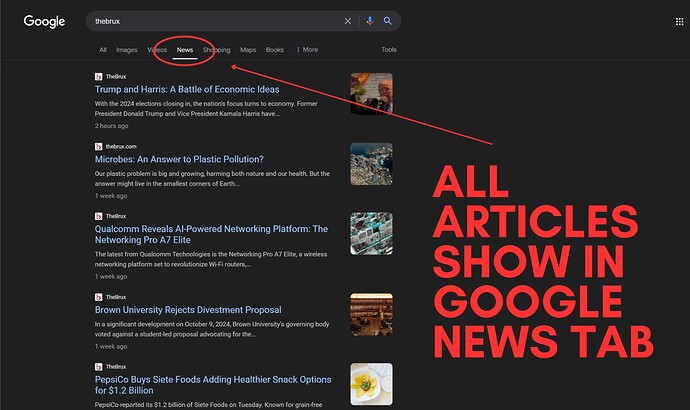
Task: Click snippet starting 'PepsiCo reported its $1.2 billion'
Action: pos(209,405)
